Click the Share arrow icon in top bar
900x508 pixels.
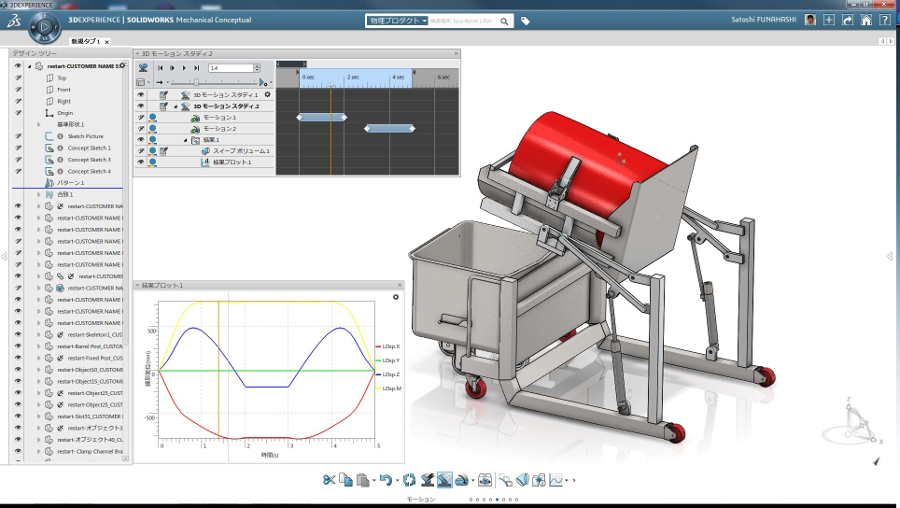(848, 20)
